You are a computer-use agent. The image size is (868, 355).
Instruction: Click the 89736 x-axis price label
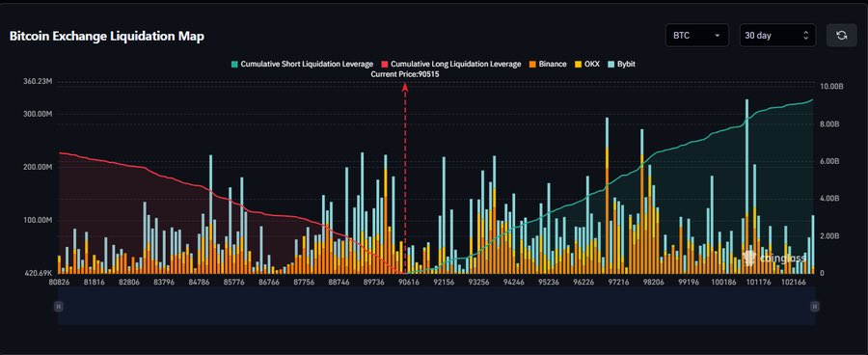pyautogui.click(x=373, y=282)
